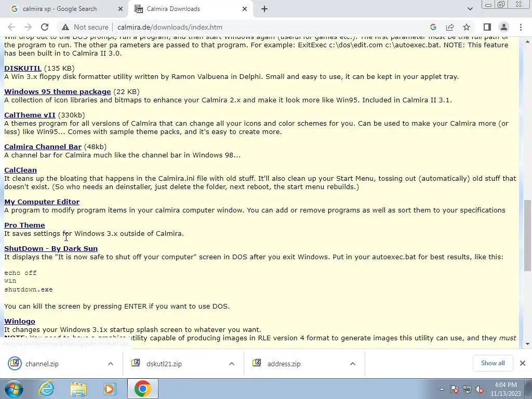532x399 pixels.
Task: Open the Windows Start button
Action: click(14, 389)
